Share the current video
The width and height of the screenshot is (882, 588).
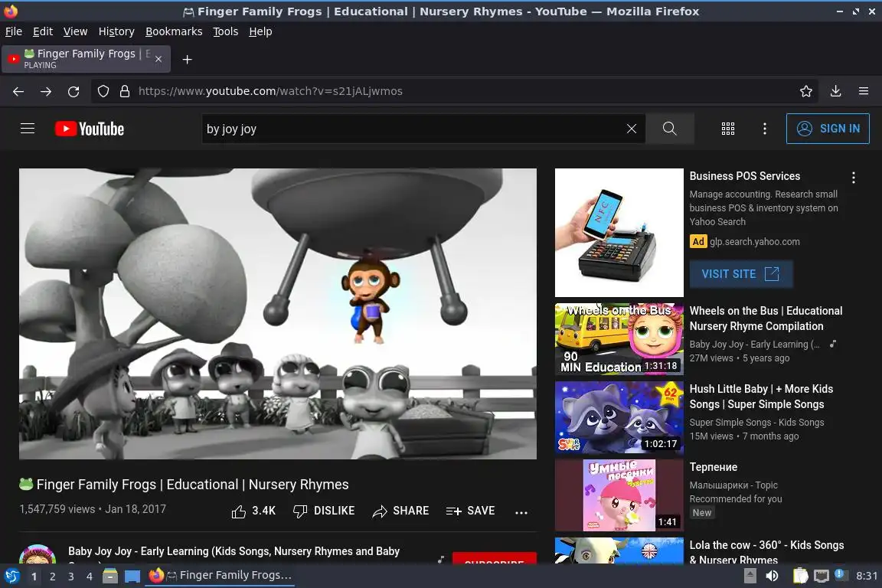point(400,511)
